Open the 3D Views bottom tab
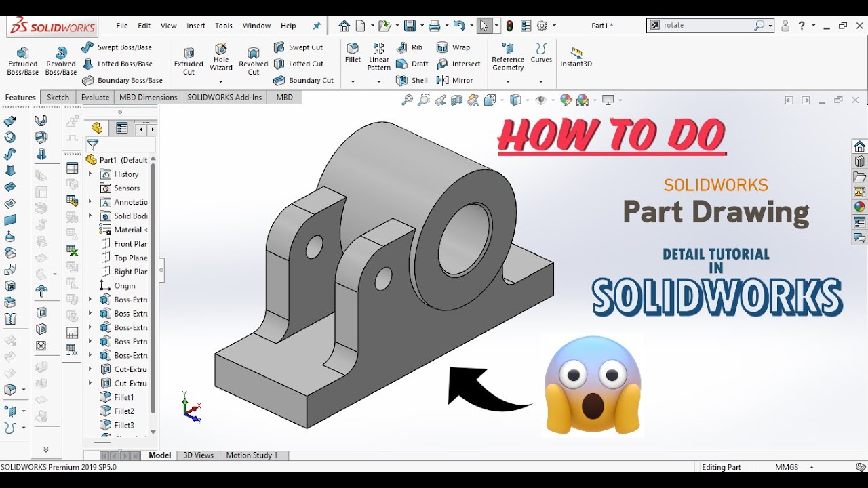 [199, 455]
